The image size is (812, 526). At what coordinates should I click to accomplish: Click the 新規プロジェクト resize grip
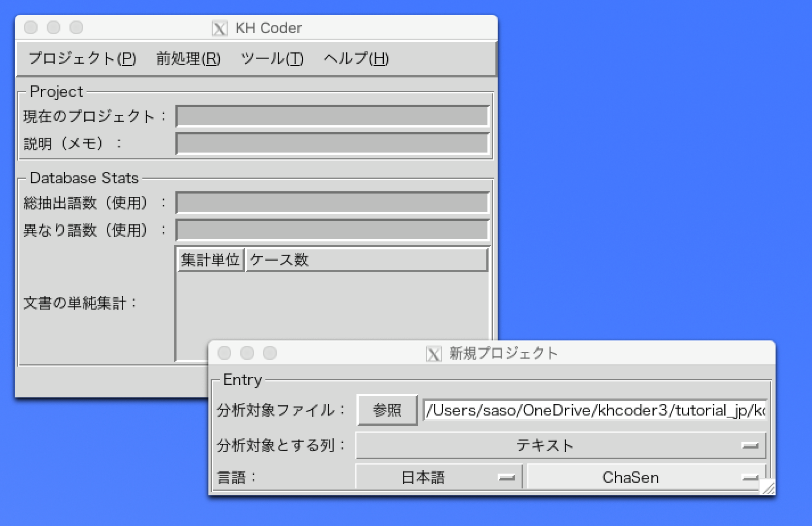(x=767, y=487)
